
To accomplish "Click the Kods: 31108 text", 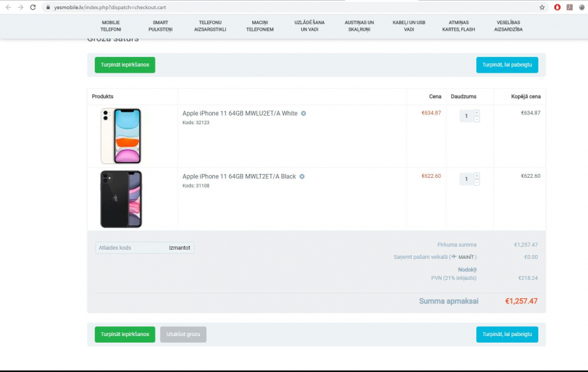I will coord(196,186).
